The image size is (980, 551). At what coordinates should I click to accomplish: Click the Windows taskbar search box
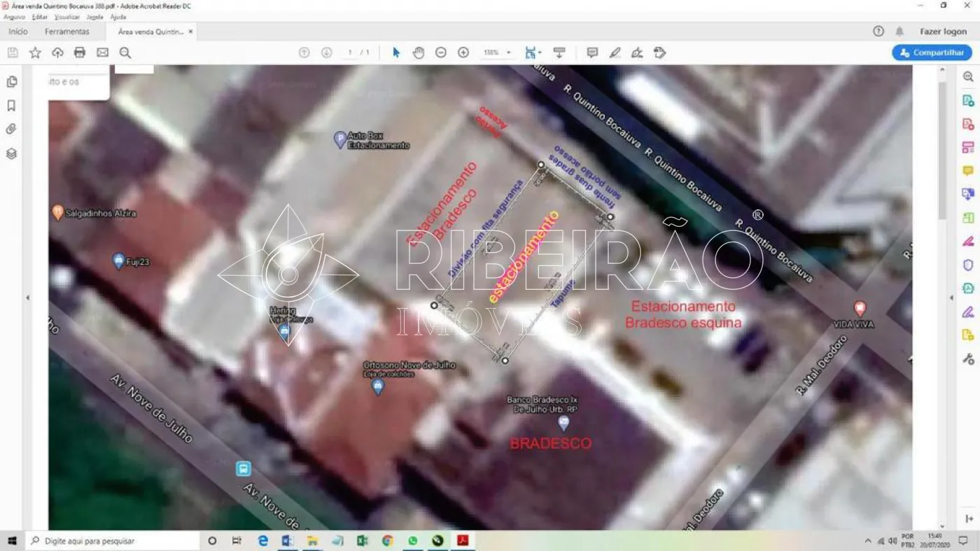point(112,540)
